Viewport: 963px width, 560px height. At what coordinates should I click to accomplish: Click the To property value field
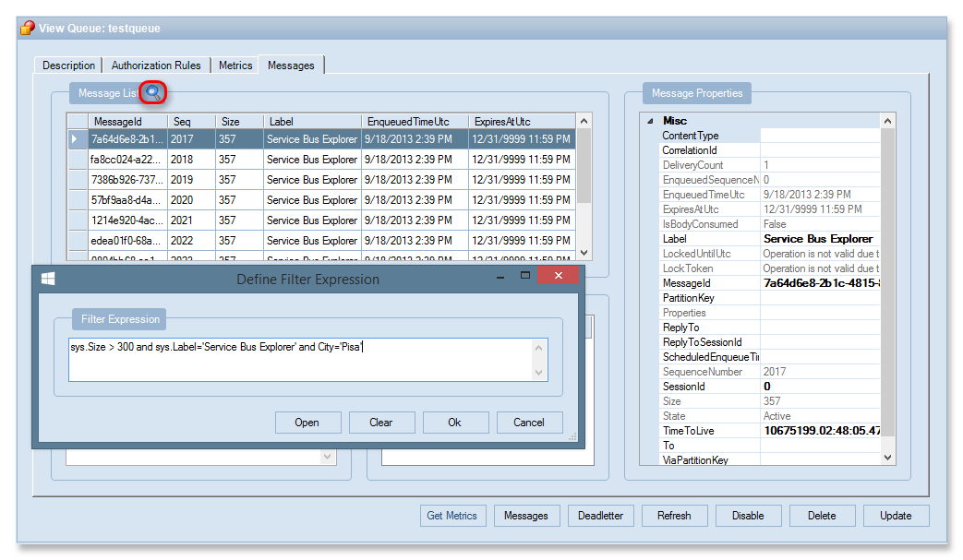[820, 445]
